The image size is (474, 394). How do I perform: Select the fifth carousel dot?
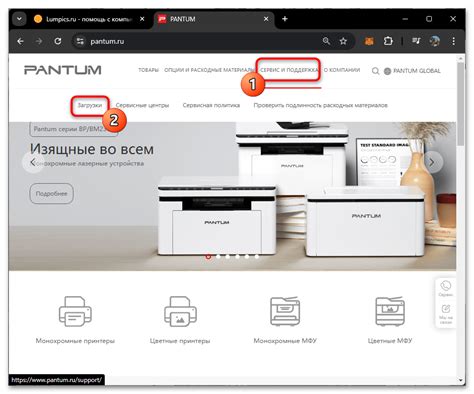[247, 256]
